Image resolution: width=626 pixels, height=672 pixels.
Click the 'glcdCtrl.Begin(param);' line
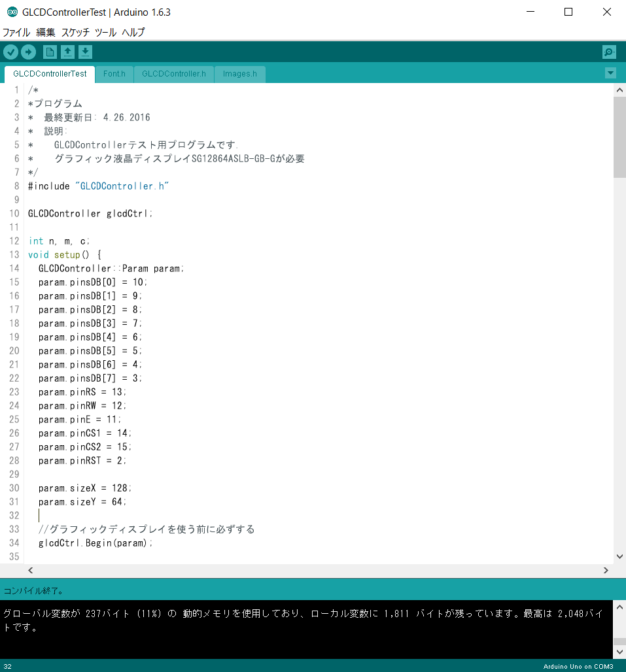[96, 543]
